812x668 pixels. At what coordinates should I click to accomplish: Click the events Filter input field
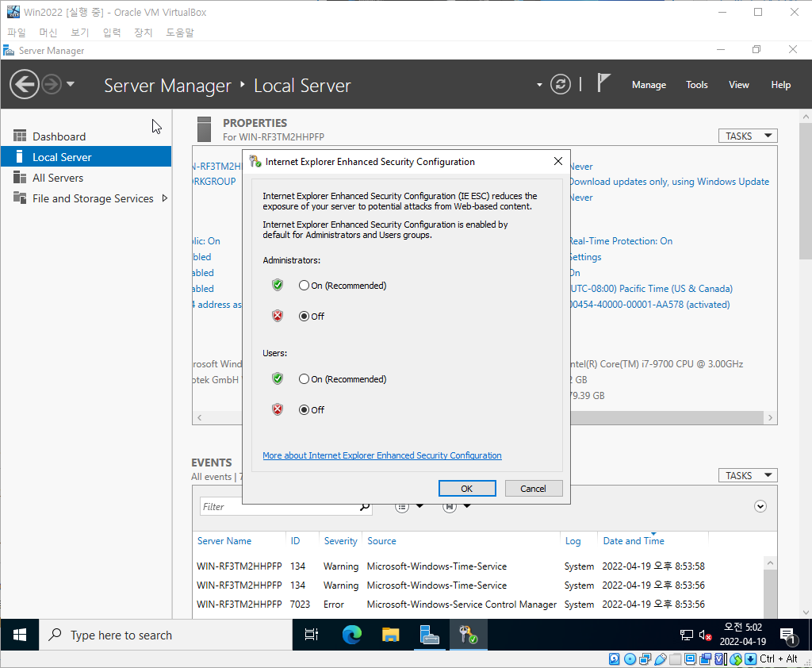280,506
